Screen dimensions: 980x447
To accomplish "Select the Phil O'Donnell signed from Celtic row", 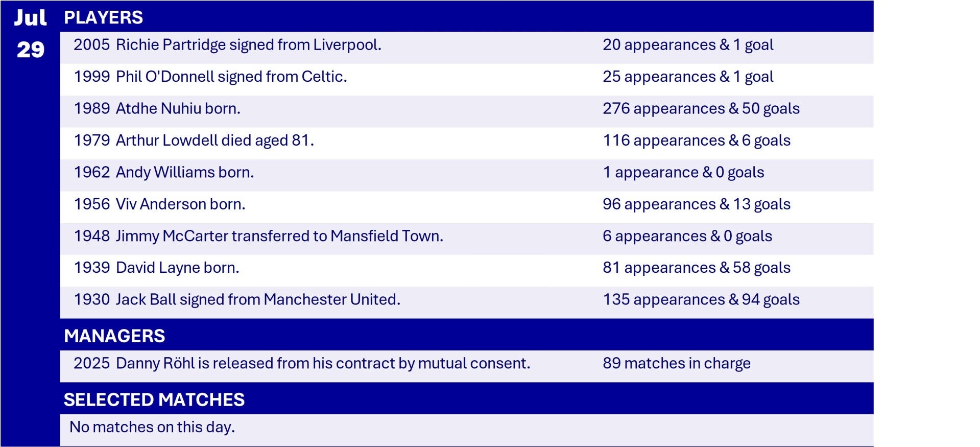I will click(x=210, y=77).
